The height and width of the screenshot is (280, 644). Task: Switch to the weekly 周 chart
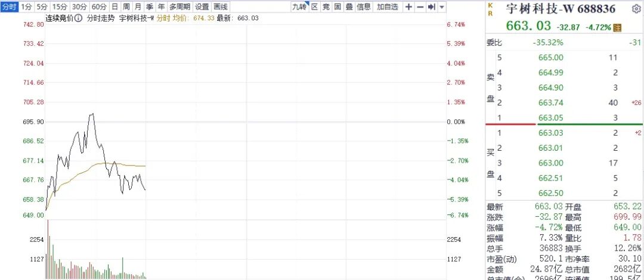tap(126, 7)
